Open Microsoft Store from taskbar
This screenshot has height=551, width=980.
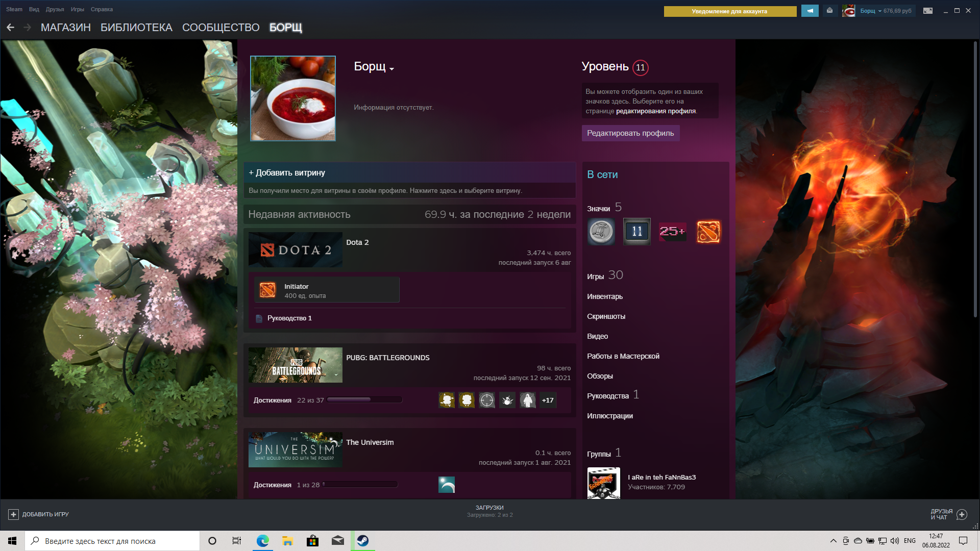click(x=312, y=541)
